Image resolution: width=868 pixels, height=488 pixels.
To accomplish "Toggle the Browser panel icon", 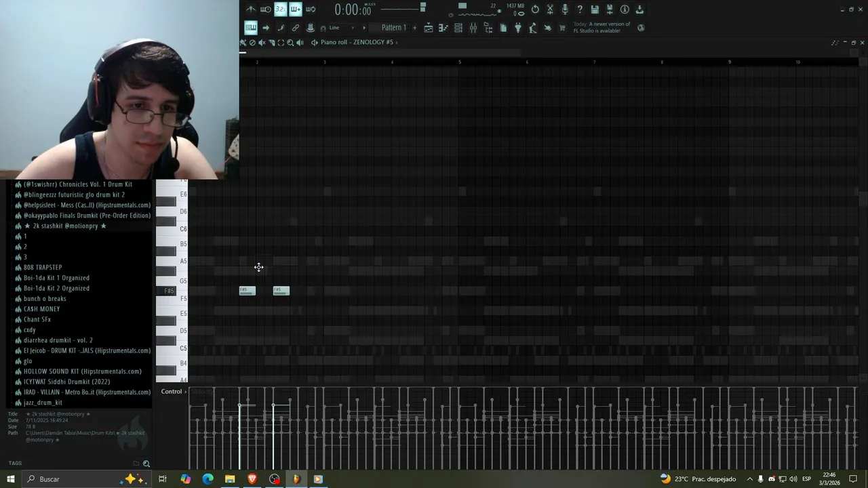I will click(488, 28).
